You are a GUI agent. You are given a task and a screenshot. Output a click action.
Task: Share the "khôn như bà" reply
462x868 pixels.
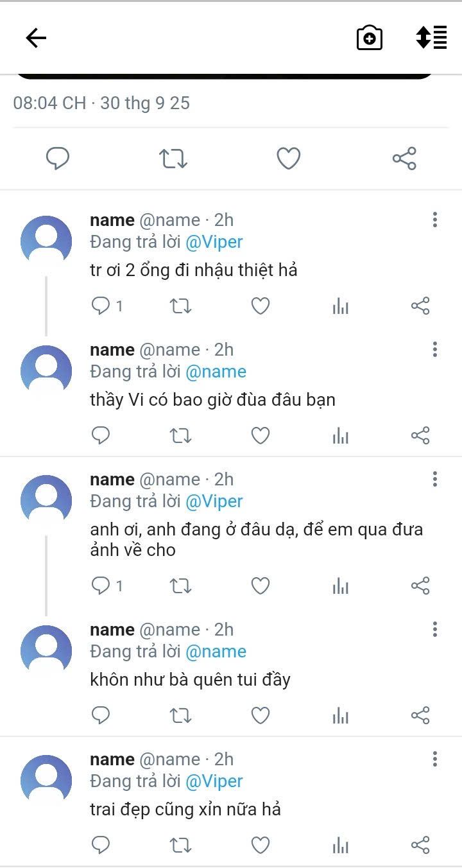420,715
